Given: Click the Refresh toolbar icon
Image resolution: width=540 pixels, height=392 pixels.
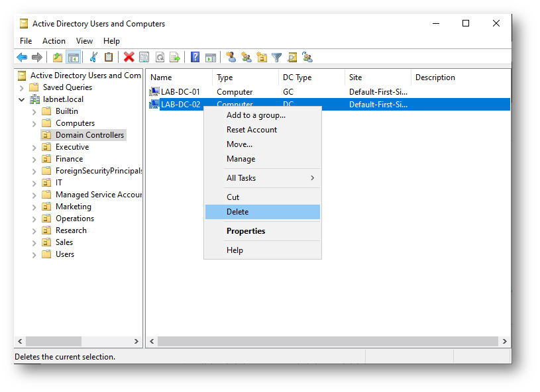Looking at the screenshot, I should pos(160,57).
